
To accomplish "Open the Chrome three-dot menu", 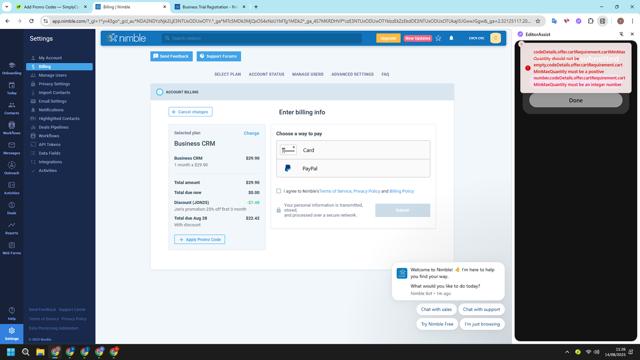I will [632, 21].
